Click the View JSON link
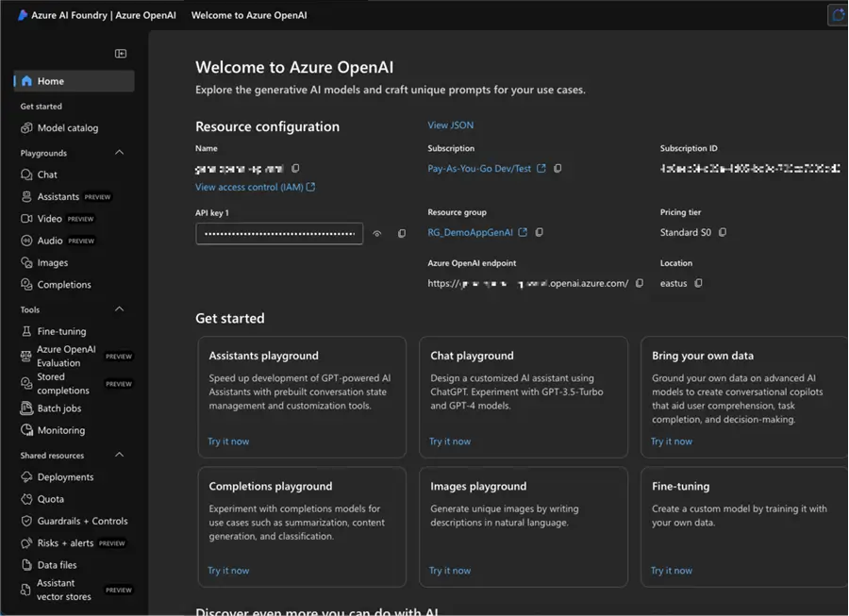The image size is (849, 616). point(450,125)
